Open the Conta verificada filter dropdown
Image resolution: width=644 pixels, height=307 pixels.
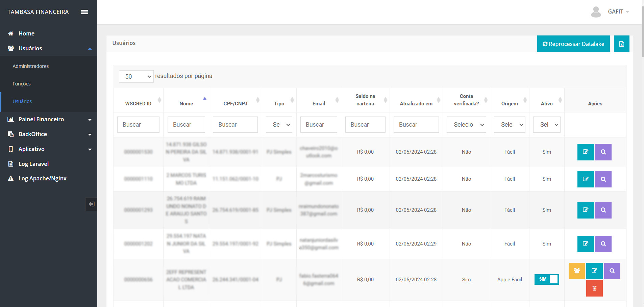466,125
